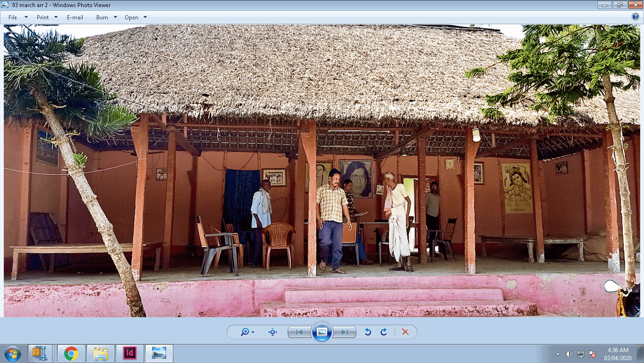Rotate the image counterclockwise
Viewport: 644px width, 363px height.
368,332
